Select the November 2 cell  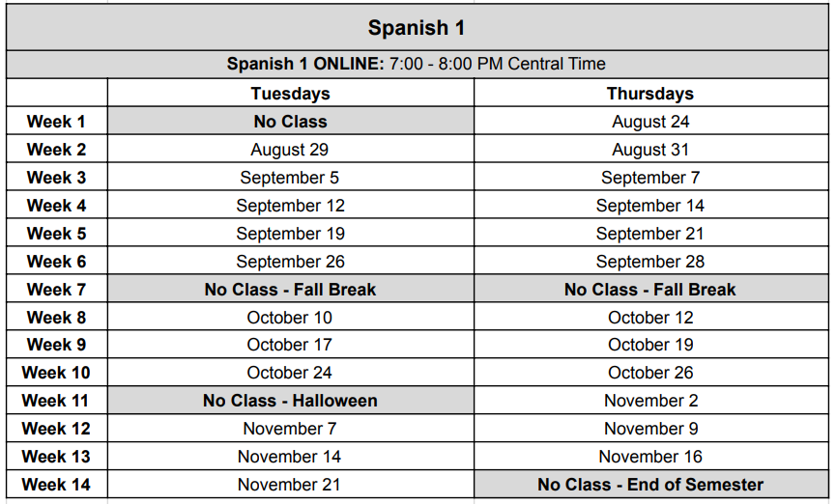pos(651,400)
